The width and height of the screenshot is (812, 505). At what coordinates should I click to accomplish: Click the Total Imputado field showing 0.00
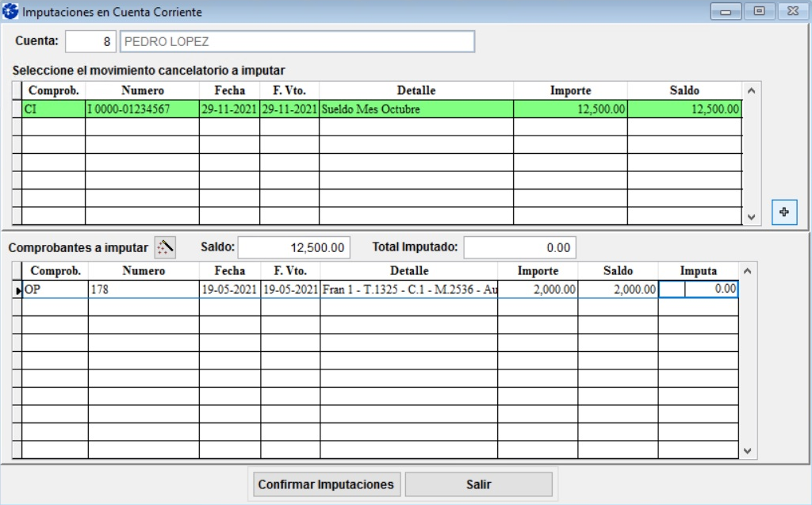tap(520, 247)
